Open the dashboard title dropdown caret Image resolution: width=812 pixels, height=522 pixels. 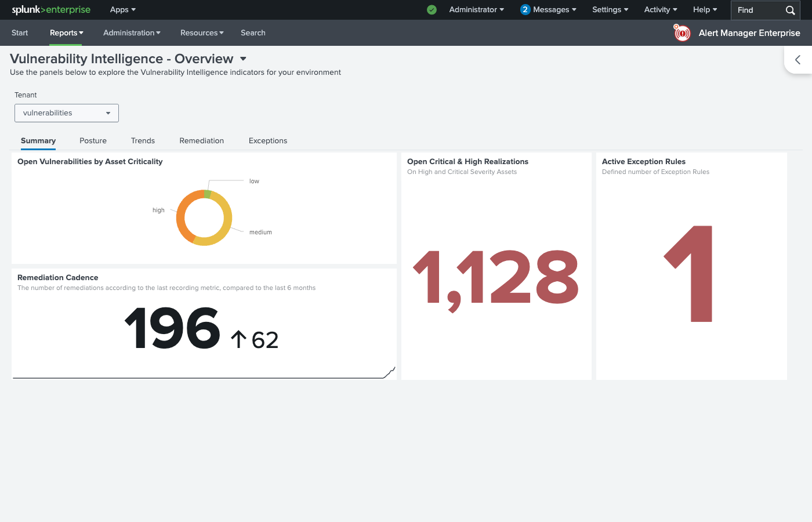point(242,59)
